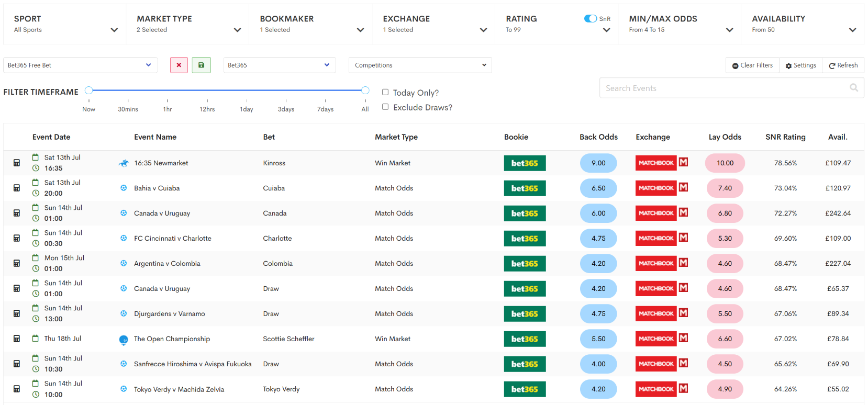Click lay odds 4.90 for Tokyo Verdy
868x405 pixels.
pos(725,389)
